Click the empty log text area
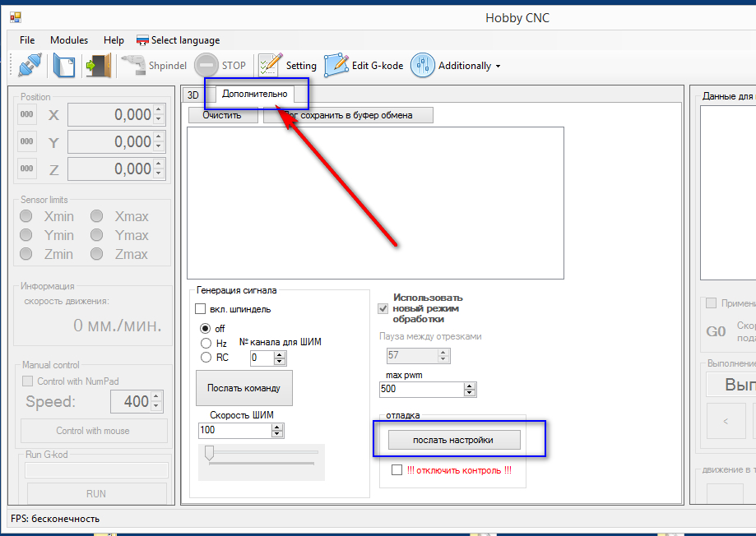 click(x=375, y=203)
